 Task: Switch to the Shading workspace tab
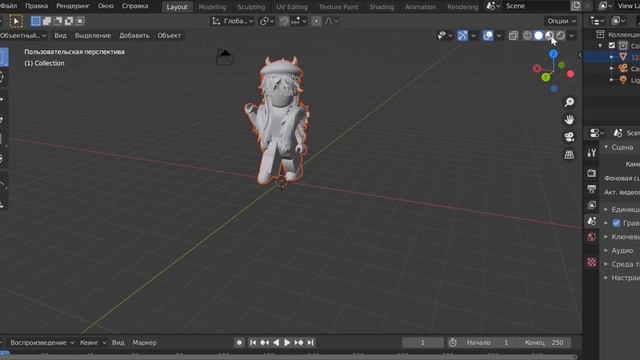(x=381, y=7)
